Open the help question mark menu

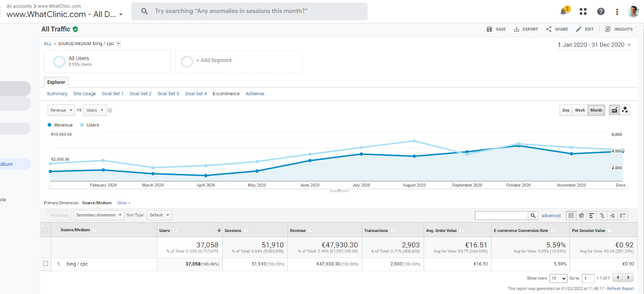(x=601, y=12)
